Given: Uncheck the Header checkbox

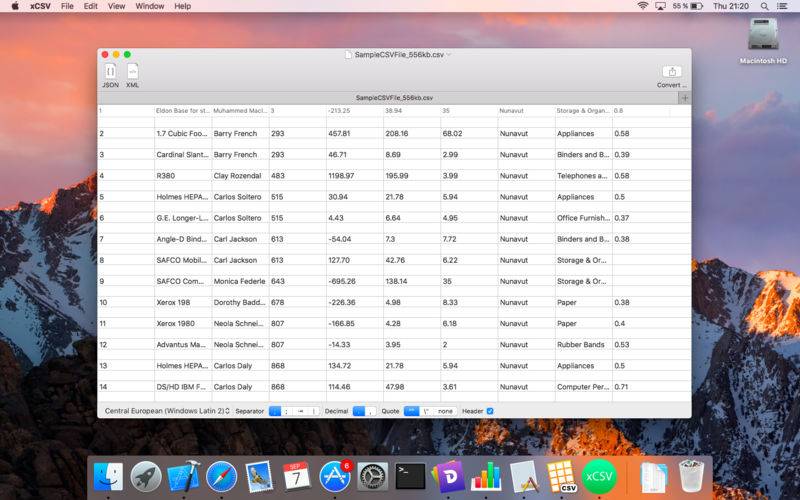Looking at the screenshot, I should [x=490, y=411].
